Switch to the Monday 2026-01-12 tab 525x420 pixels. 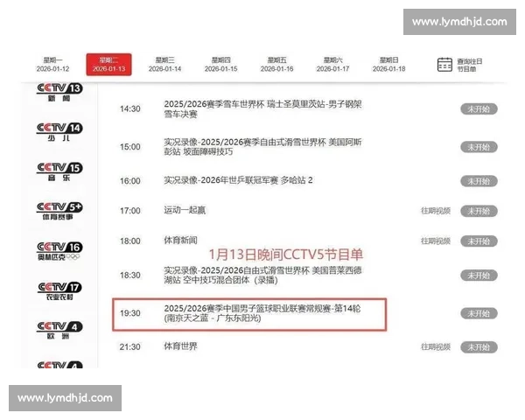click(x=52, y=64)
